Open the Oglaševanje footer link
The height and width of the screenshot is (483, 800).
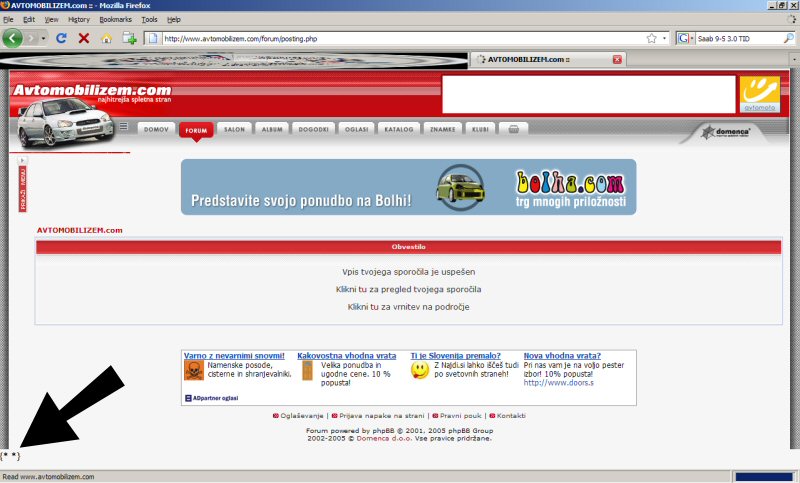pyautogui.click(x=302, y=416)
